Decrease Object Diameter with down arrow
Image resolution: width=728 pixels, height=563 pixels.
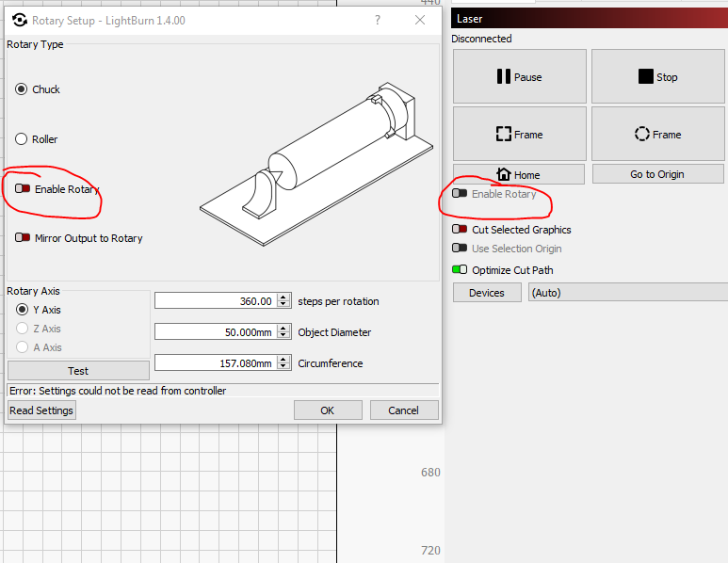pos(283,335)
